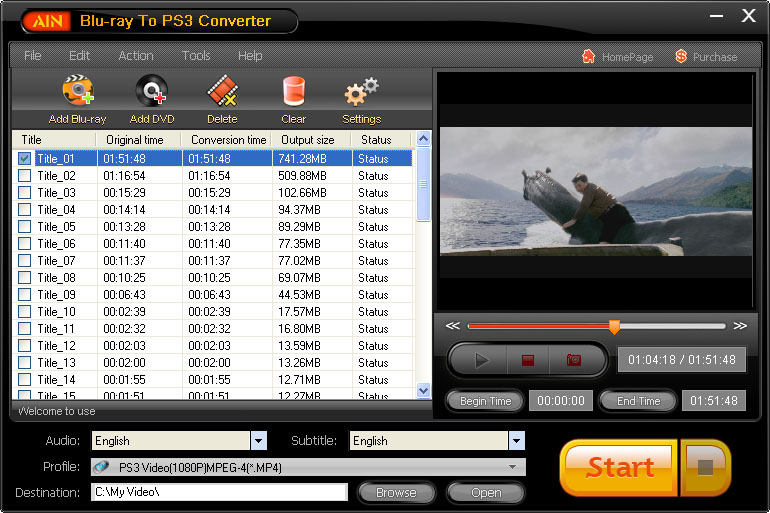Play the preview video
Image resolution: width=770 pixels, height=513 pixels.
pyautogui.click(x=481, y=360)
